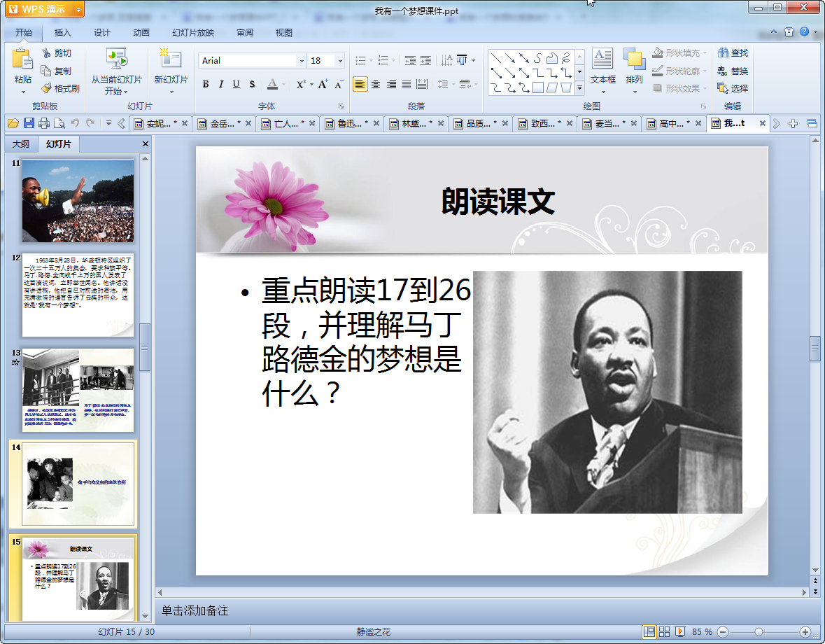Start slideshow from status bar icon

tap(679, 632)
